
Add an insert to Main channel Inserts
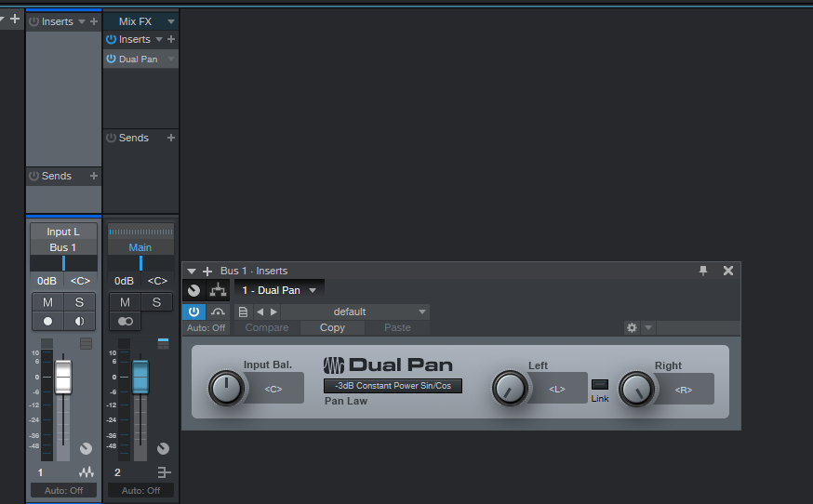171,39
